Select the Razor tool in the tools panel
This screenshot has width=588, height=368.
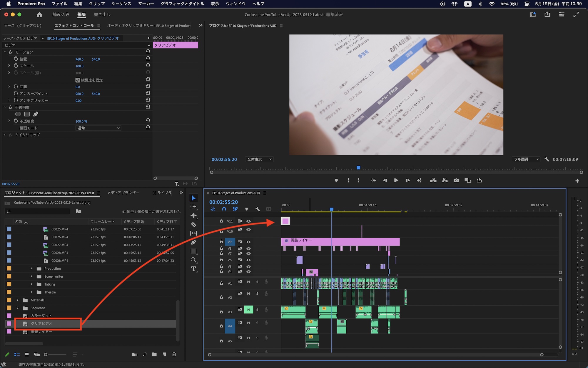pyautogui.click(x=193, y=225)
